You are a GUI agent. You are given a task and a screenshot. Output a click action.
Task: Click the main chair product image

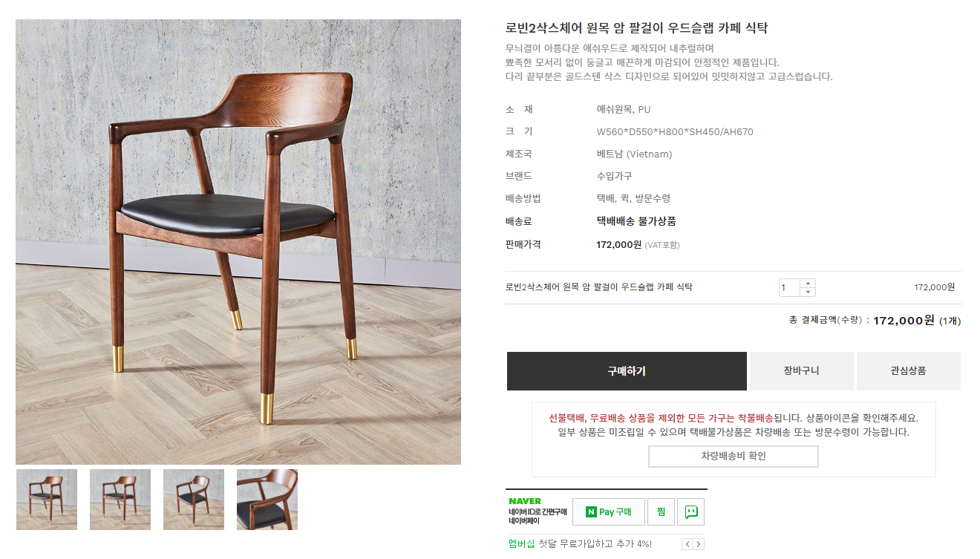(x=238, y=242)
